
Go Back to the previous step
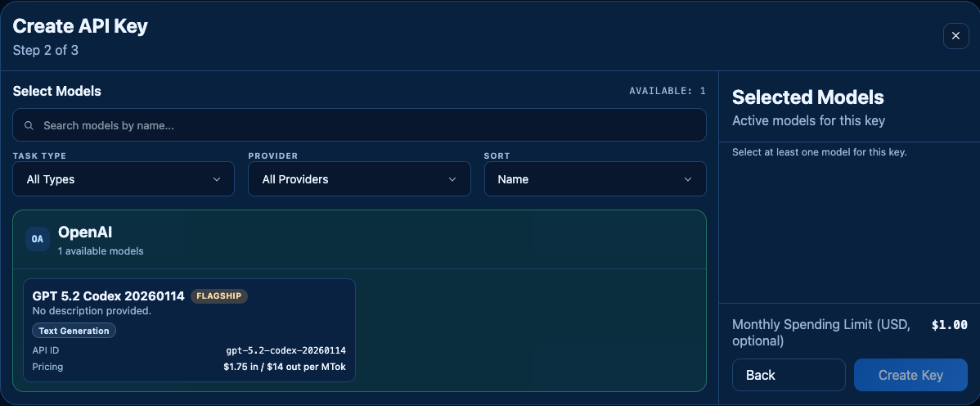[789, 375]
